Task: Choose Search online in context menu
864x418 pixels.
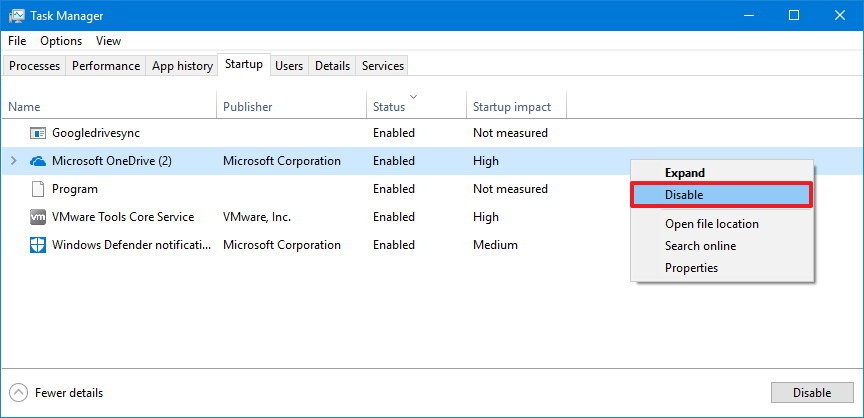Action: 722,246
